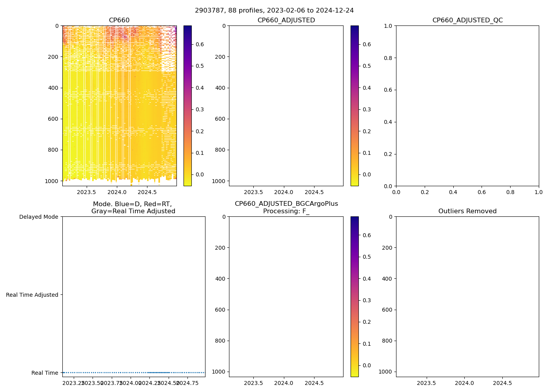Click inside the empty BGCArgoPlus plot area
Screen dimensions: 549x392
point(286,296)
